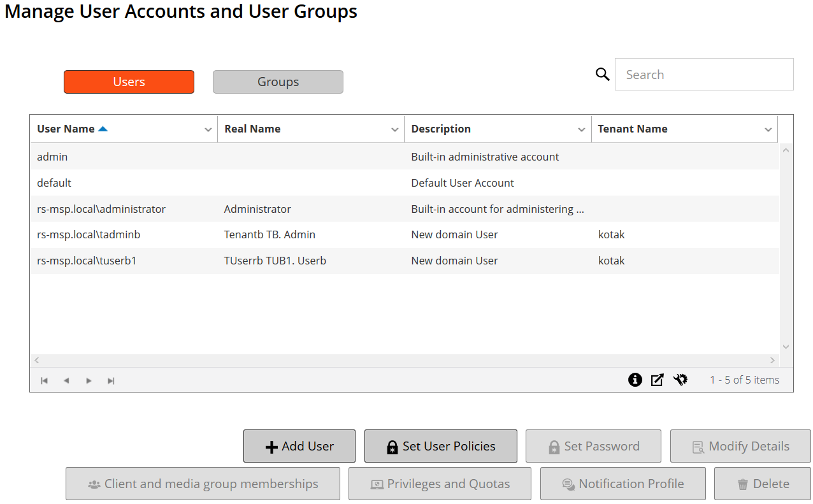Click the Add User button
This screenshot has width=813, height=504.
click(299, 446)
